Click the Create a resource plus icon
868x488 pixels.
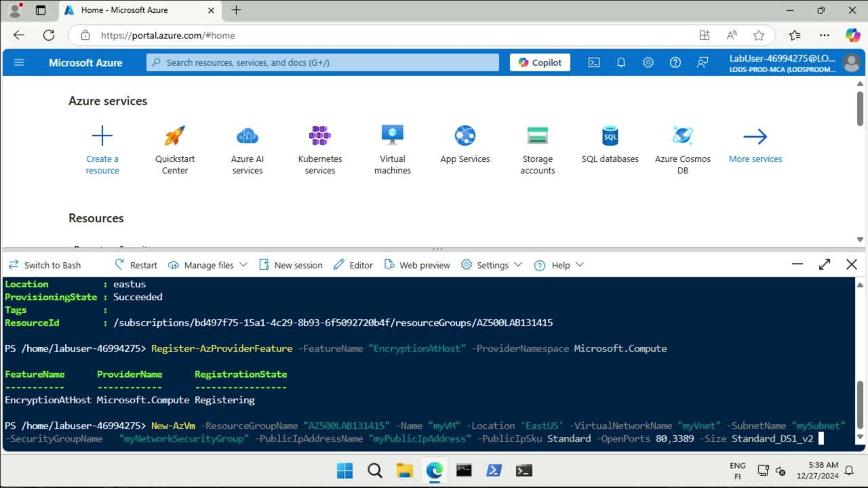coord(102,136)
